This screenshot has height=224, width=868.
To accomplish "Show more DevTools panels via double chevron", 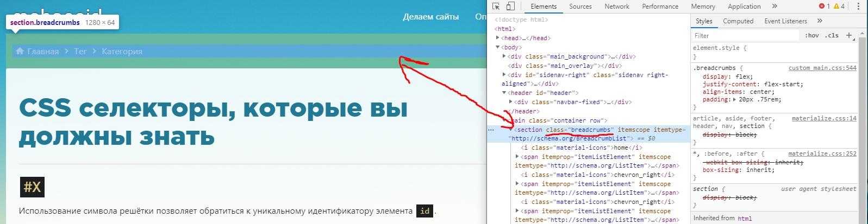I will (x=775, y=7).
